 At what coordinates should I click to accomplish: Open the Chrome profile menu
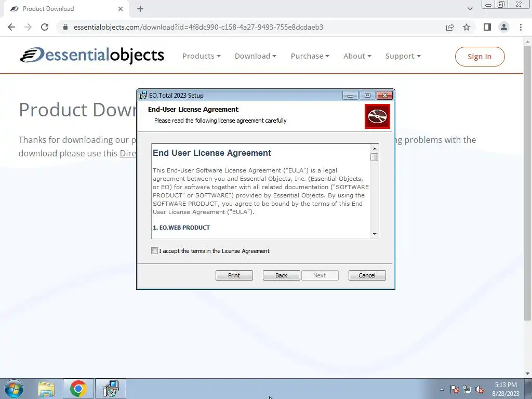click(x=504, y=27)
